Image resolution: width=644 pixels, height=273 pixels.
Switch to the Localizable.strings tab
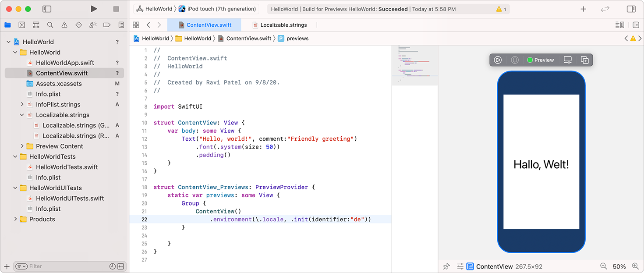click(x=283, y=25)
